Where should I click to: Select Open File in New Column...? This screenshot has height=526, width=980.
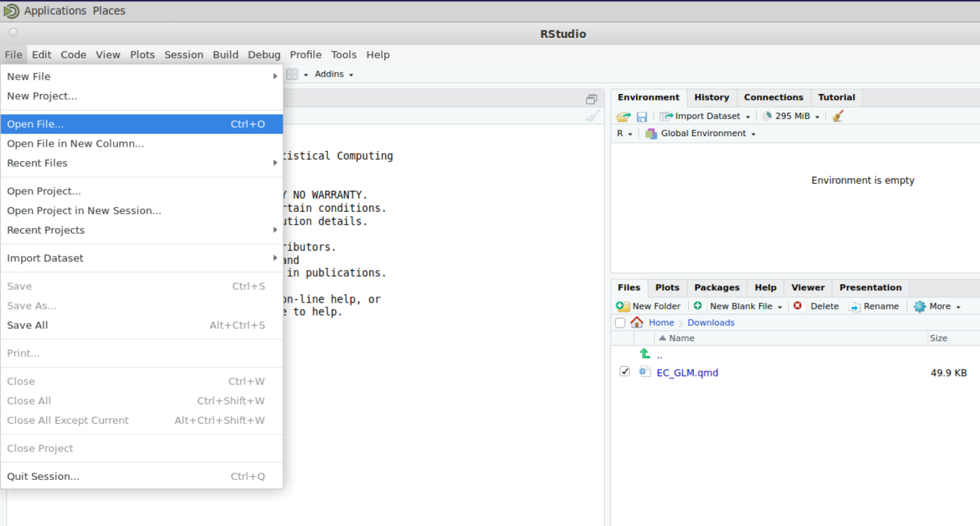click(x=141, y=144)
